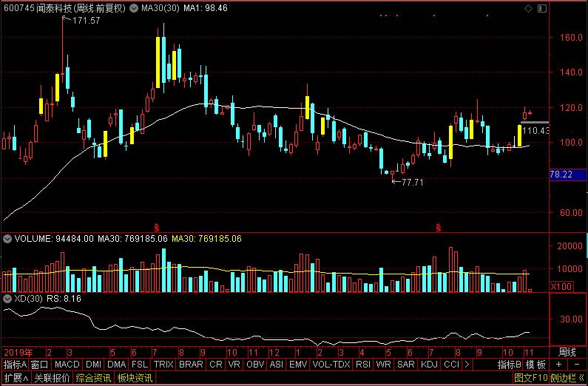Switch to the MACD indicator
The image size is (588, 386).
point(67,365)
